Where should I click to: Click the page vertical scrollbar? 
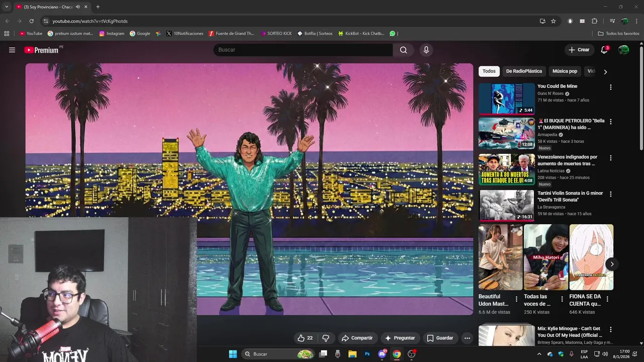641,98
